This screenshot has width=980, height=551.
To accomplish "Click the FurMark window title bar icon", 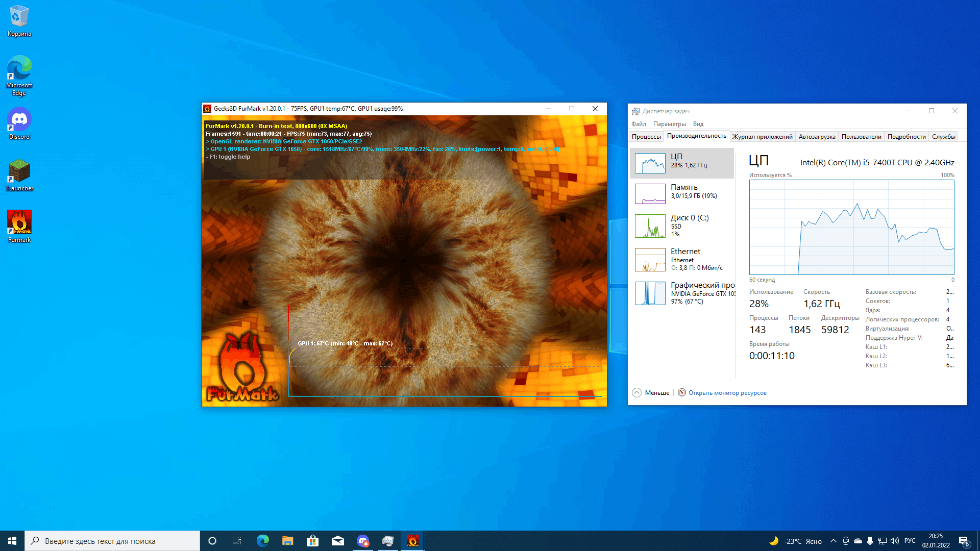I will tap(207, 109).
